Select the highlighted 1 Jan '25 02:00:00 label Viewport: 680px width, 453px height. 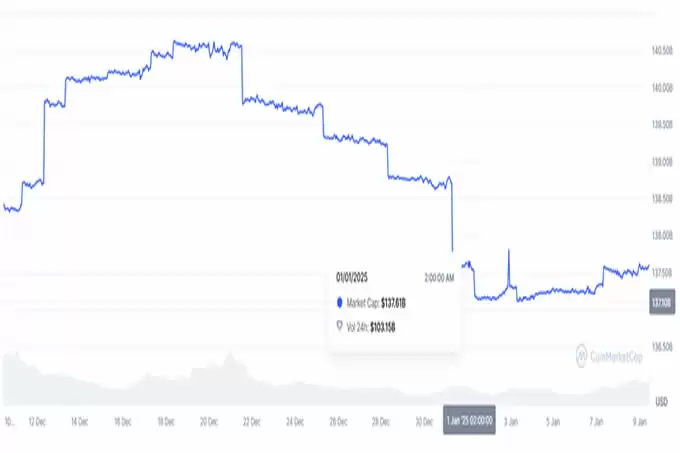tap(468, 422)
